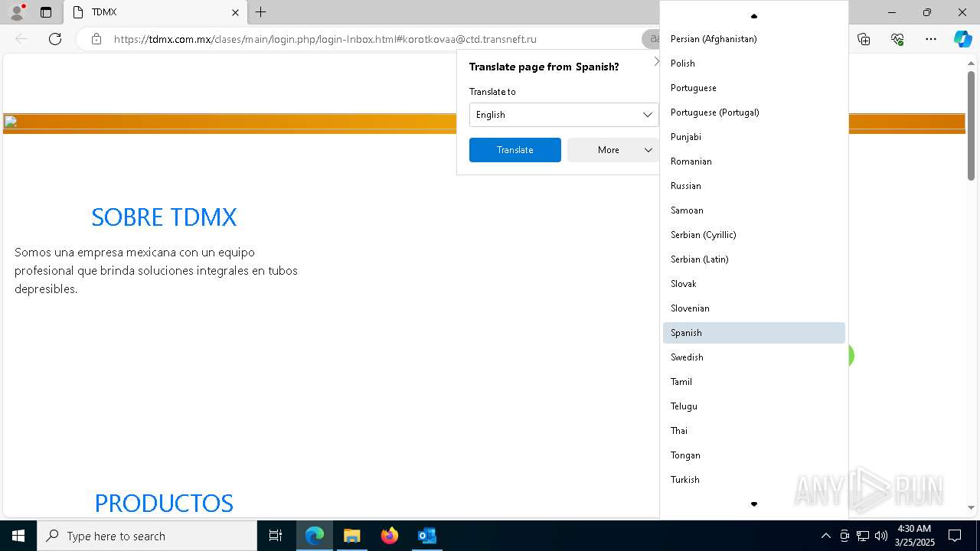Viewport: 980px width, 551px height.
Task: Choose Slovak language
Action: 754,284
